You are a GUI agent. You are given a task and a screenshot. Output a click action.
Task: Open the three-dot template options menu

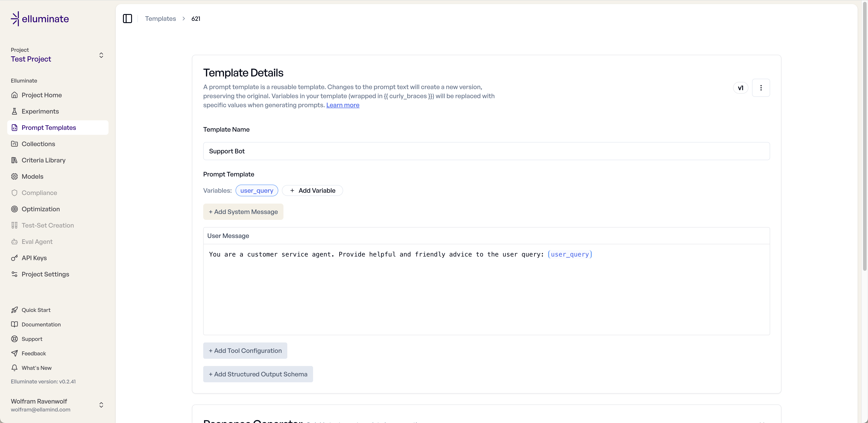760,88
